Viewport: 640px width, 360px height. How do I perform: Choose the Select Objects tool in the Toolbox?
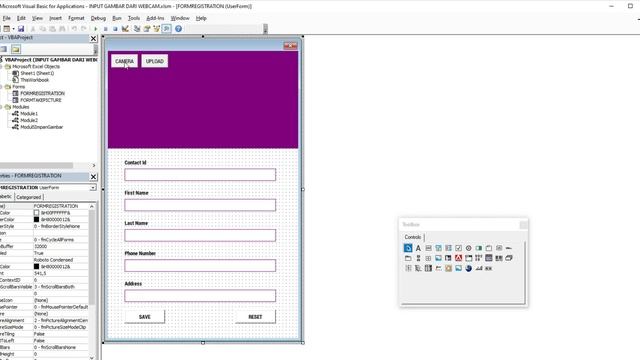pyautogui.click(x=408, y=248)
